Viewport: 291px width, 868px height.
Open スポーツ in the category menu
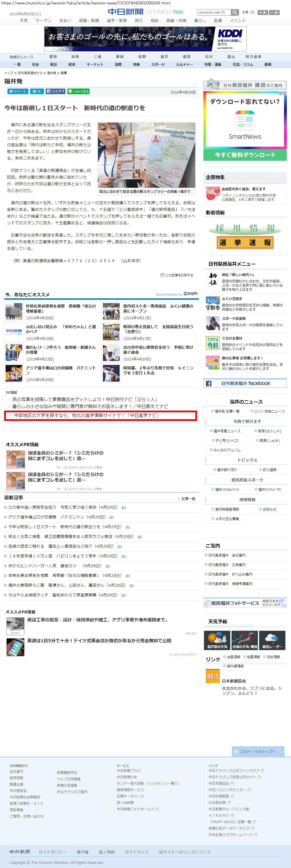pos(158,64)
